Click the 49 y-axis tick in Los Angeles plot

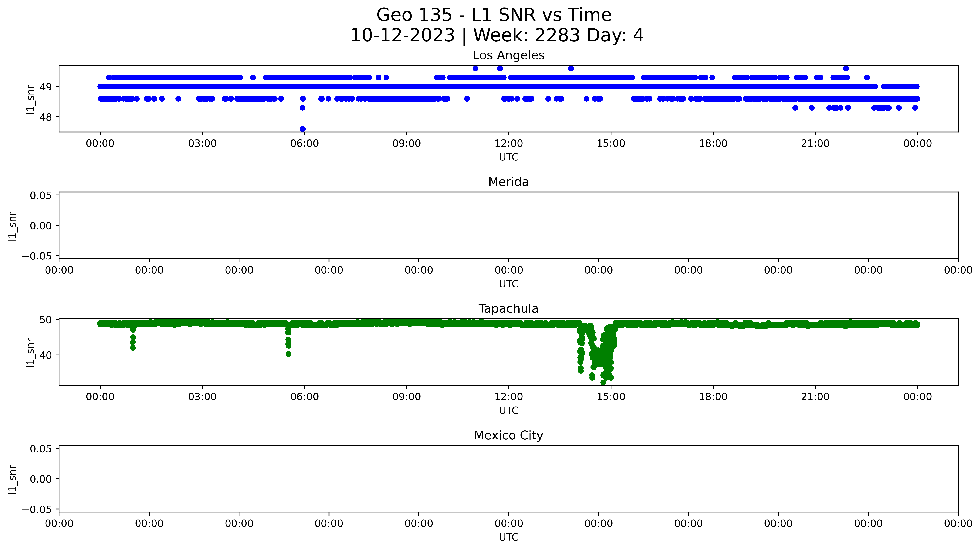coord(46,87)
